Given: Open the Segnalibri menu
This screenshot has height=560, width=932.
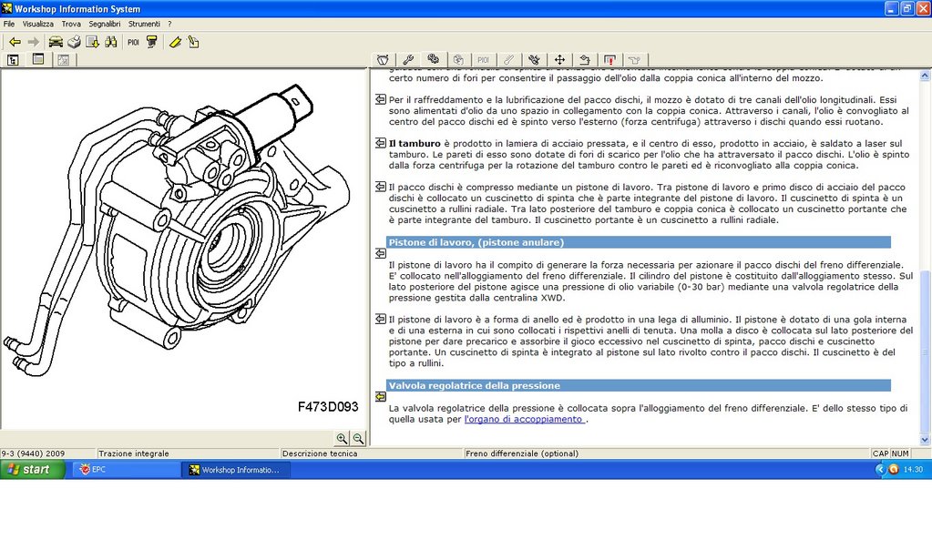Looking at the screenshot, I should point(105,24).
